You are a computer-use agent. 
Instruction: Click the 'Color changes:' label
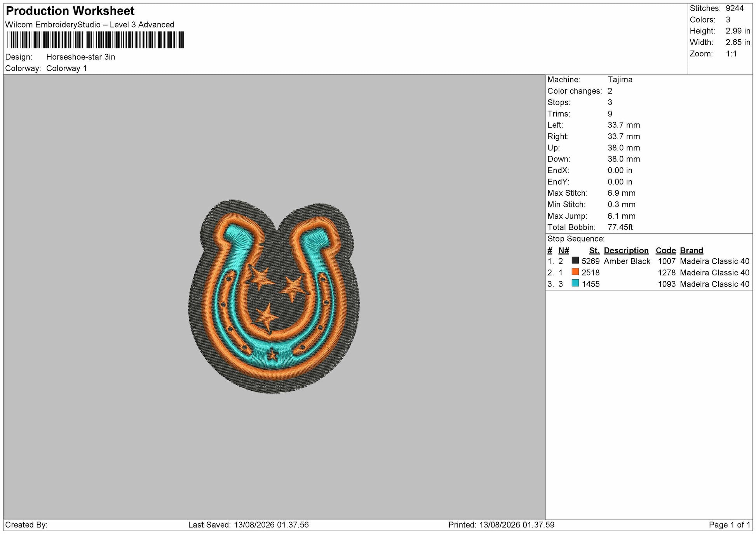point(575,91)
